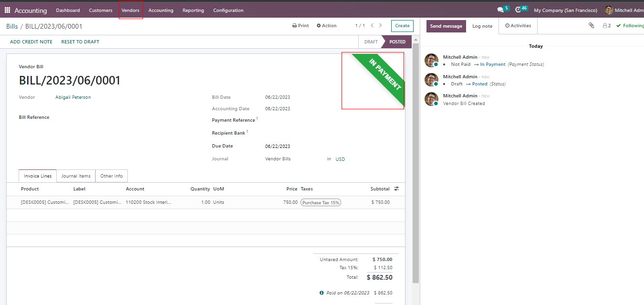Image resolution: width=644 pixels, height=305 pixels.
Task: Click the Create button
Action: pos(402,26)
